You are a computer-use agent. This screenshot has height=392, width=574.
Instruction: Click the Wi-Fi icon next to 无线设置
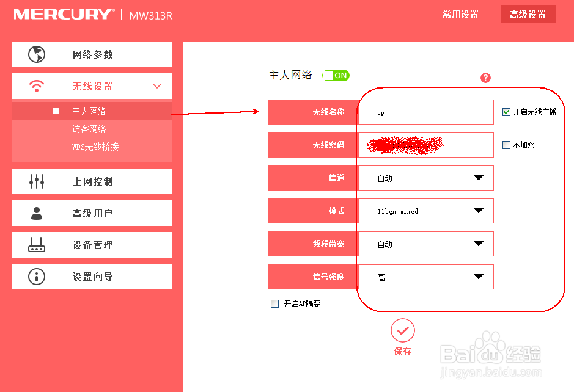37,86
